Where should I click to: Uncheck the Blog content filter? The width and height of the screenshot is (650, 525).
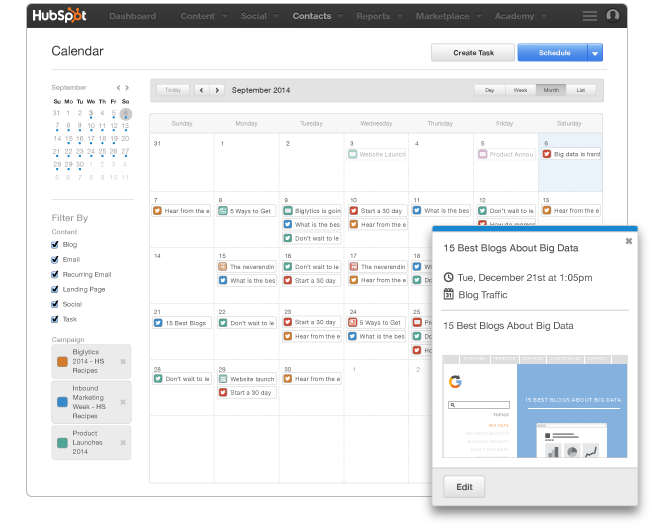click(56, 244)
